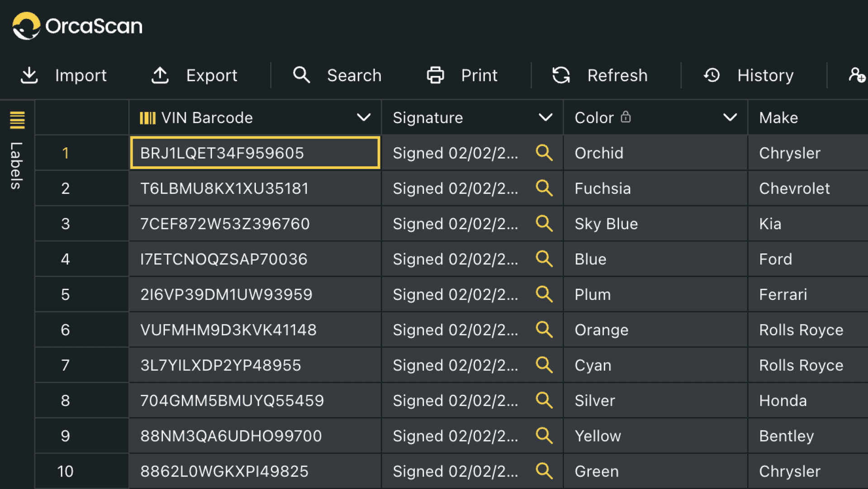Viewport: 868px width, 489px height.
Task: Open Print using the printer icon
Action: [435, 75]
